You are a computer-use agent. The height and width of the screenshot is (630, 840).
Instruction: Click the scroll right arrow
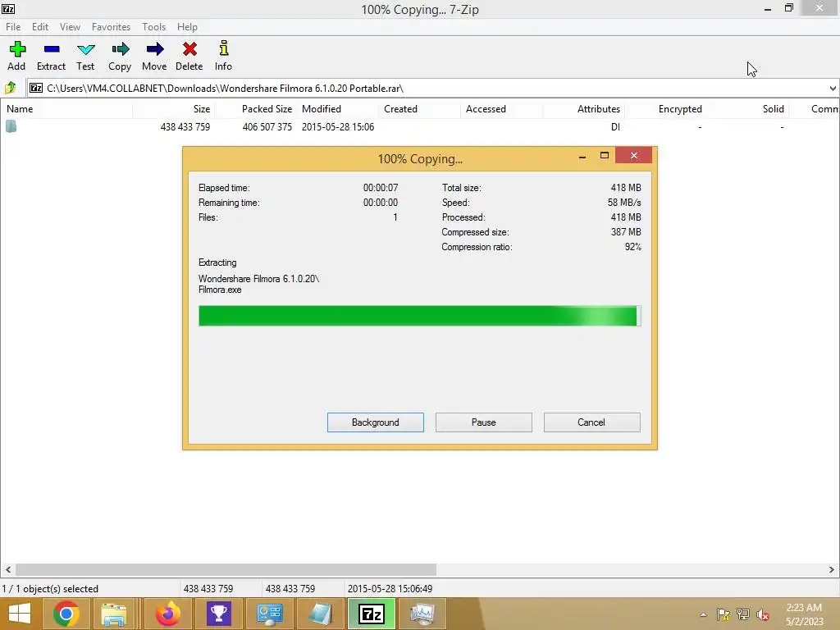pos(832,569)
